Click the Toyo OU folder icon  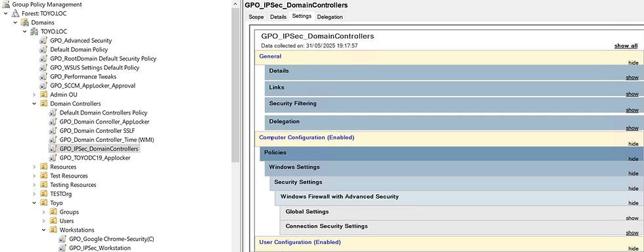[43, 203]
